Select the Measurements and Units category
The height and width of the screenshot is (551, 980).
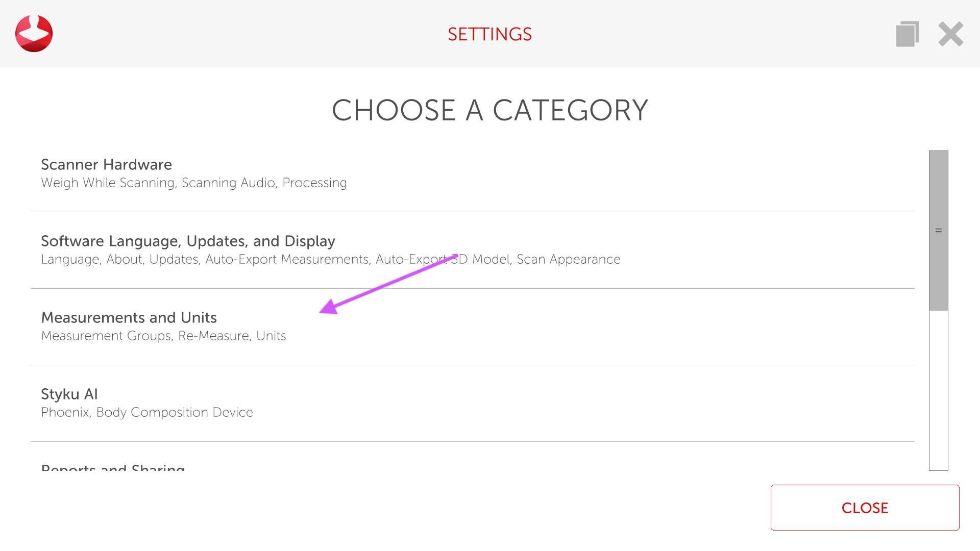coord(129,317)
